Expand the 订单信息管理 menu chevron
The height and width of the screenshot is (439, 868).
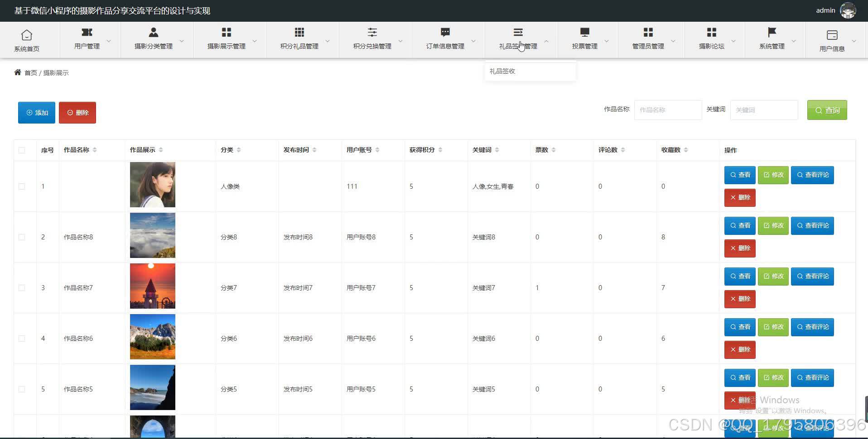(473, 41)
